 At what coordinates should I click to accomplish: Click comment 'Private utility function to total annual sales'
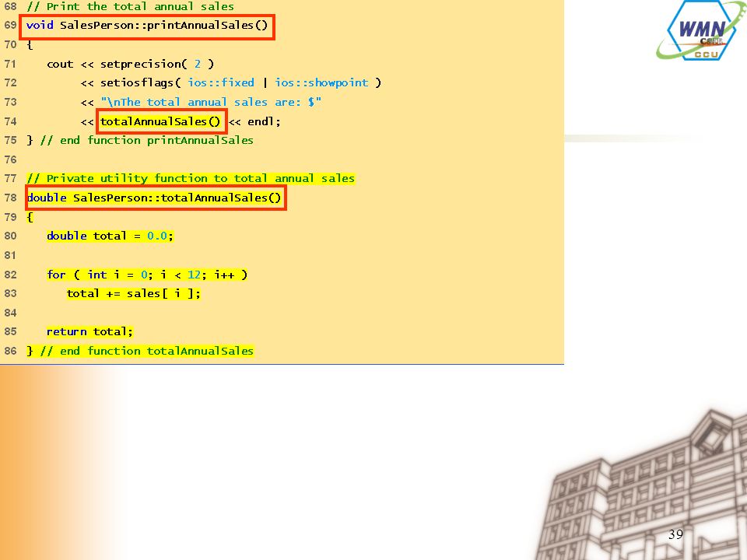click(x=191, y=179)
